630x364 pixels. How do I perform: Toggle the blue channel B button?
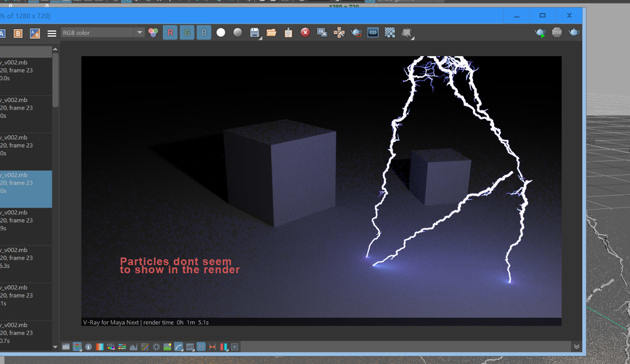pyautogui.click(x=204, y=33)
